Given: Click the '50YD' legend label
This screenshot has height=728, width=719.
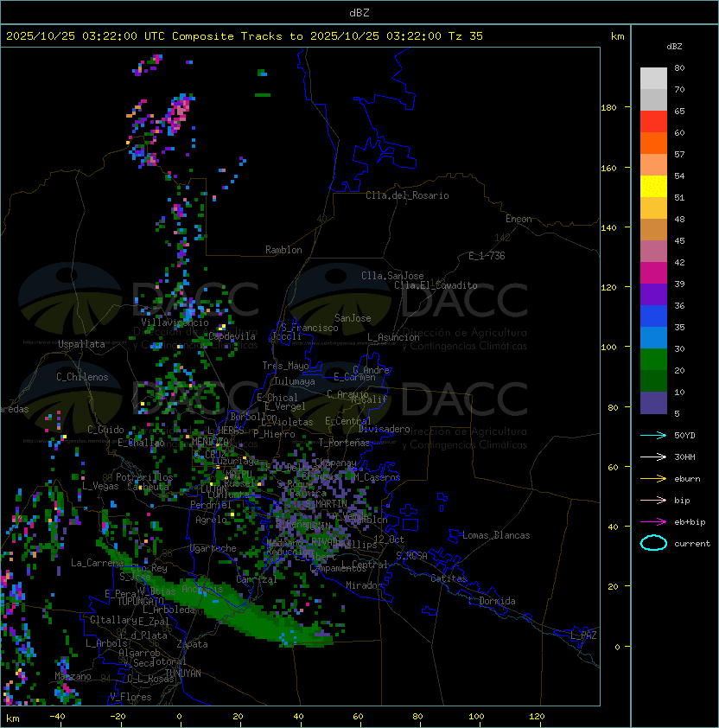Looking at the screenshot, I should click(684, 436).
